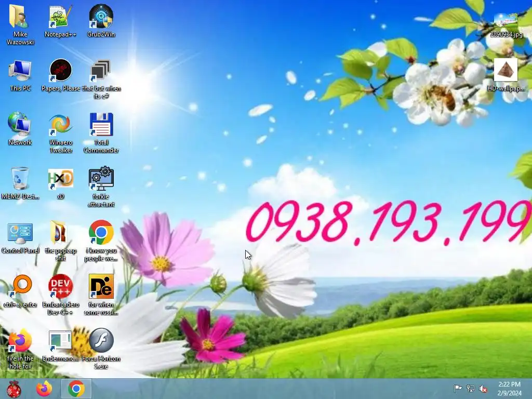Launch Embarcadero Dev-C++
The height and width of the screenshot is (399, 532).
pyautogui.click(x=60, y=295)
